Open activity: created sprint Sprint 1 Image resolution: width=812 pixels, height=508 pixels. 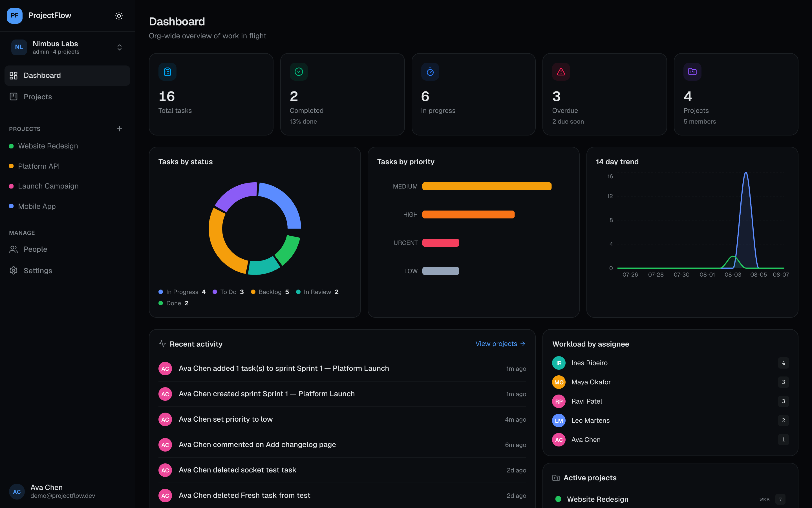pyautogui.click(x=342, y=394)
